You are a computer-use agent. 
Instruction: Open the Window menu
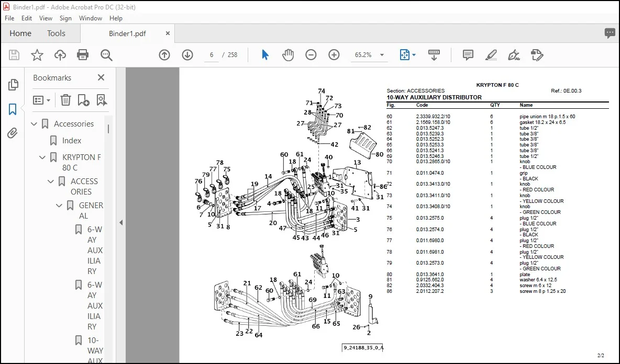coord(90,18)
